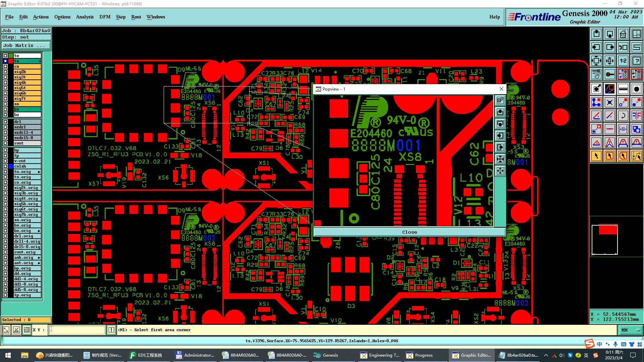Select the net selection pointer tool
This screenshot has height=362, width=644.
[x=636, y=156]
